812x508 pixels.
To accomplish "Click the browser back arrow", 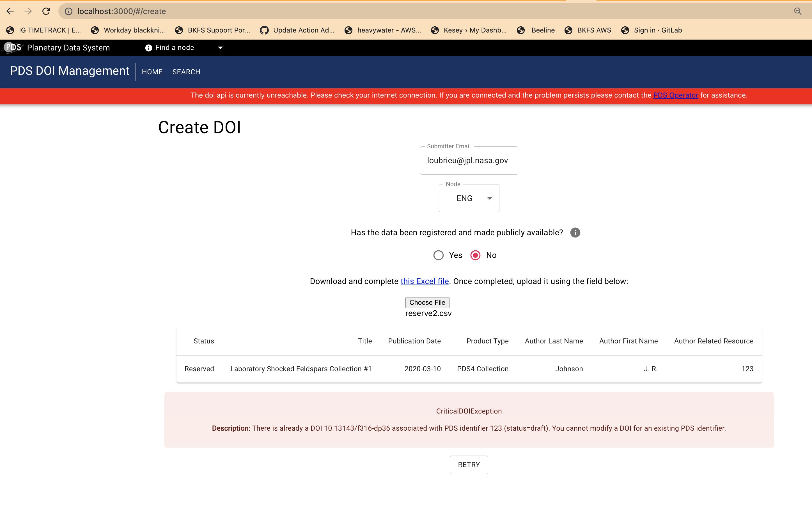I will coord(10,11).
